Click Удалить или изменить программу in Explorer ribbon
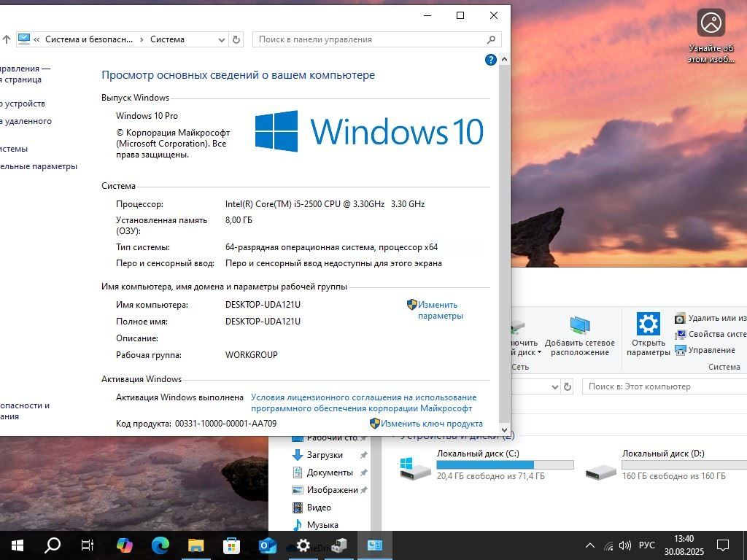747x560 pixels. (x=711, y=318)
